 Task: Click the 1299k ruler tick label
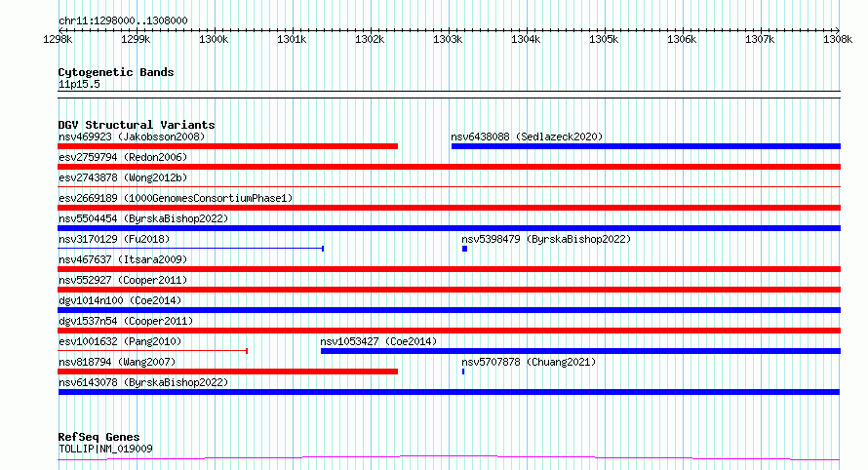(136, 39)
